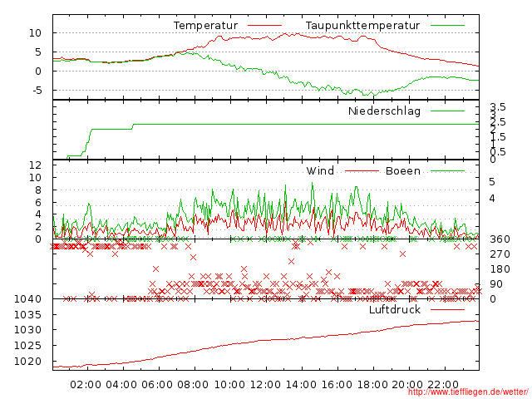The height and width of the screenshot is (399, 532).
Task: Click the 360 wind direction axis value
Action: tap(500, 239)
